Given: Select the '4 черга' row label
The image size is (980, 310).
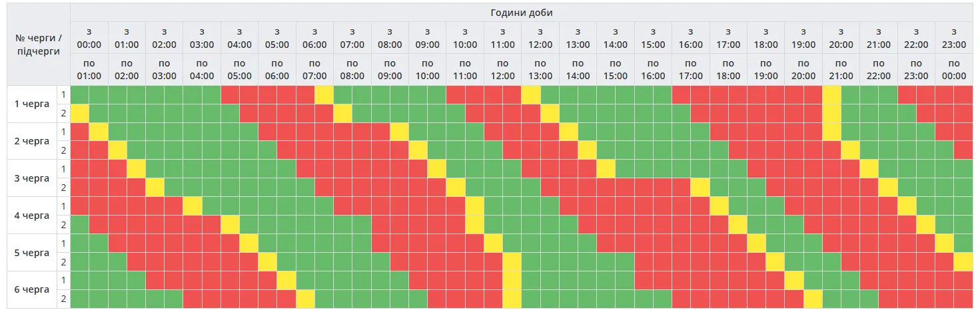Looking at the screenshot, I should [x=32, y=216].
